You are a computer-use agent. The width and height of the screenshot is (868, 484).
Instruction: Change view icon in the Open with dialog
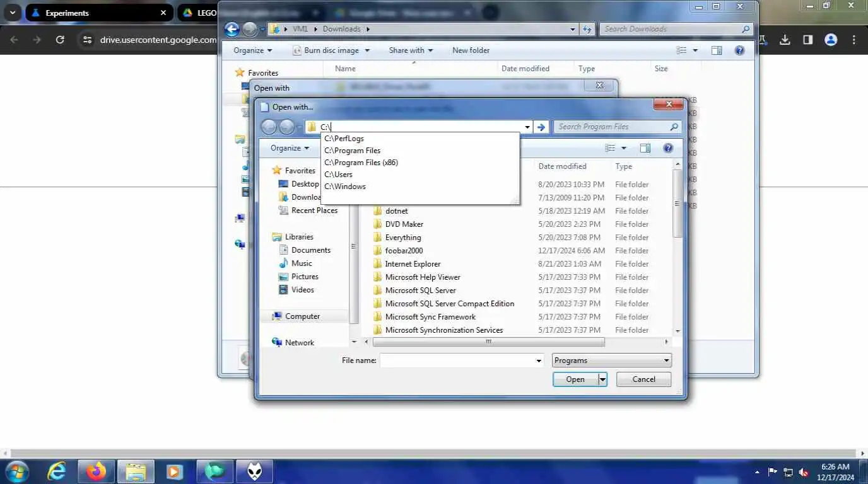(x=610, y=148)
